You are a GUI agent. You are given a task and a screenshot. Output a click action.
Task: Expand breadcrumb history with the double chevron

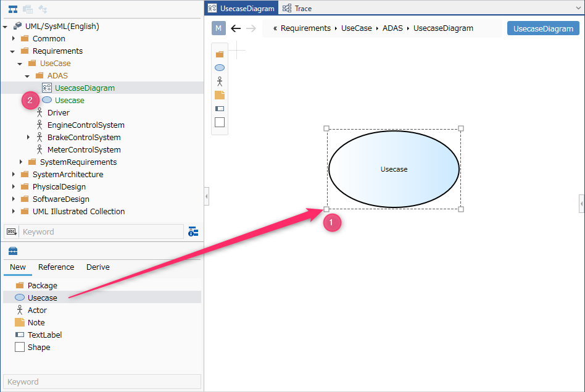(x=275, y=28)
